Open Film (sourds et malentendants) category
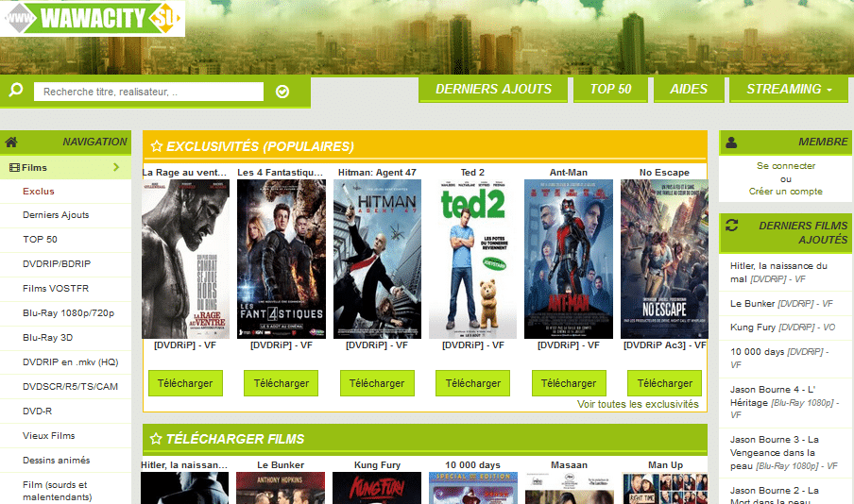The height and width of the screenshot is (504, 854). point(58,491)
